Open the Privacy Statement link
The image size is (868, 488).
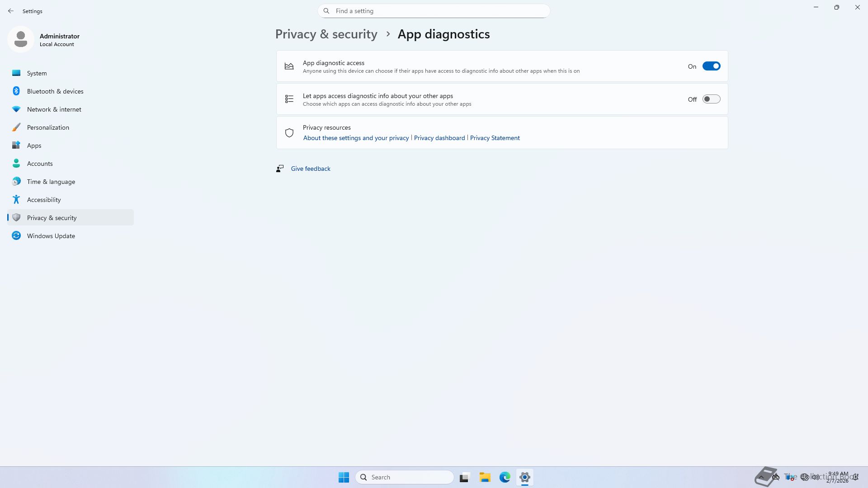[495, 138]
